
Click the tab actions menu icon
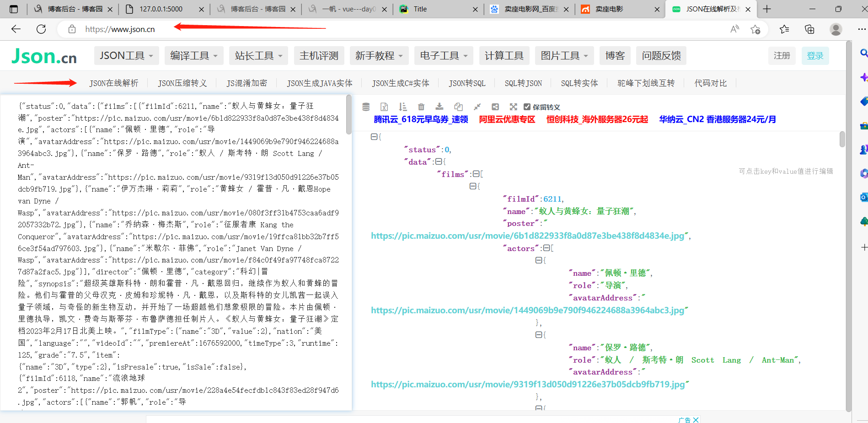14,9
